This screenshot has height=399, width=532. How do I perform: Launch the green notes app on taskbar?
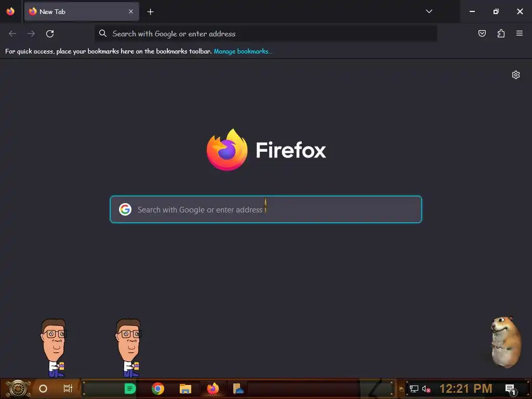(130, 389)
